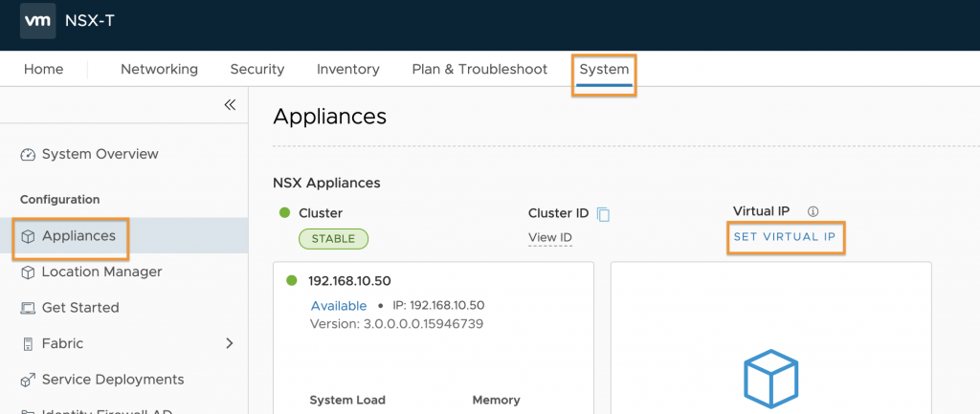Click the NSX-T product title
Image resolution: width=980 pixels, height=414 pixels.
coord(89,21)
